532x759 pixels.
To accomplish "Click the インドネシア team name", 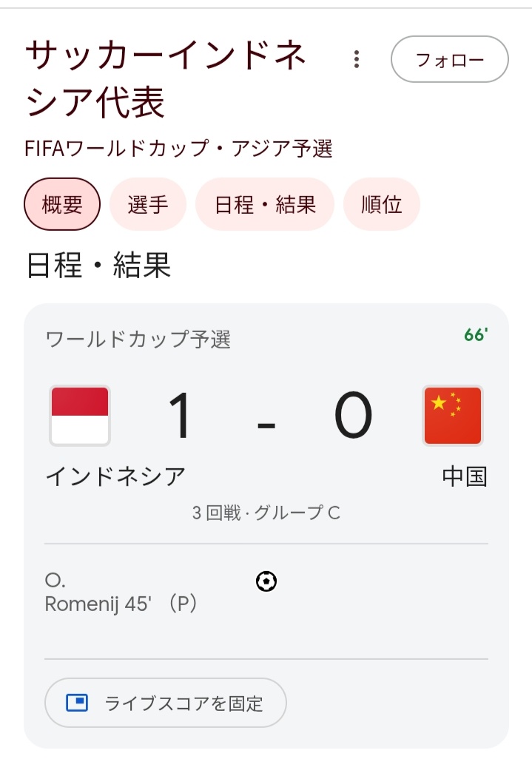I will [115, 476].
